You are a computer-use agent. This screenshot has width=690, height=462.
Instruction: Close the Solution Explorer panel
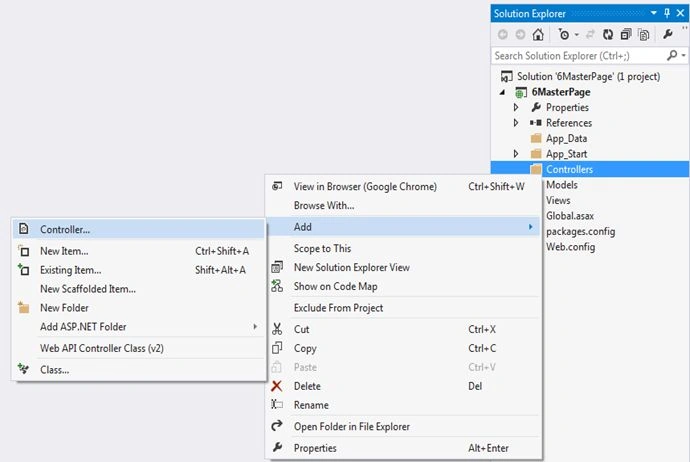tap(680, 13)
